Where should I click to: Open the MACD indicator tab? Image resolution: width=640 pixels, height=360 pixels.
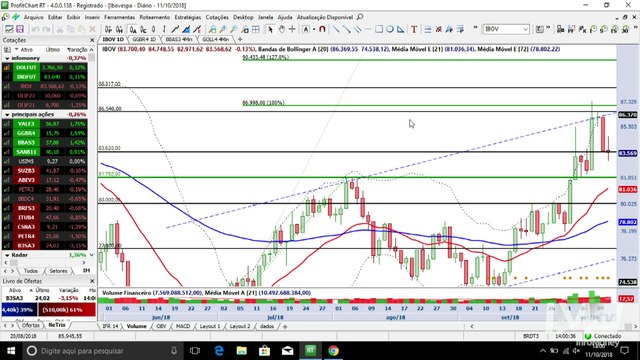click(x=183, y=327)
